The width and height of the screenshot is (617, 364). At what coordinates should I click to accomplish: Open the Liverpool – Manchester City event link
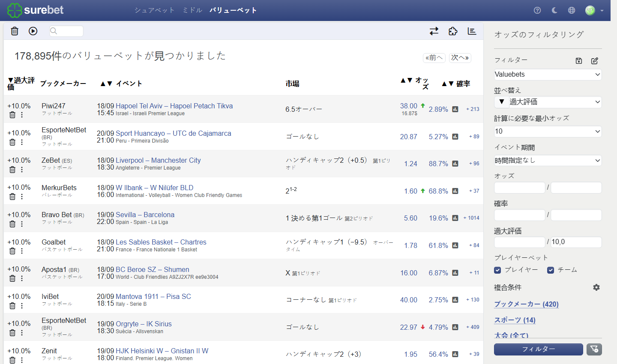(x=158, y=160)
